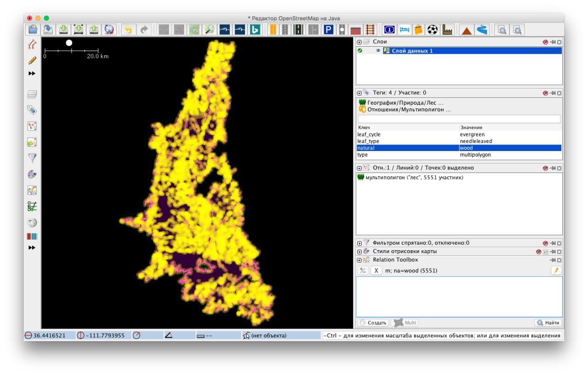Screen dimensions: 588x375
Task: Open the Bing imagery toolbar icon
Action: (254, 30)
